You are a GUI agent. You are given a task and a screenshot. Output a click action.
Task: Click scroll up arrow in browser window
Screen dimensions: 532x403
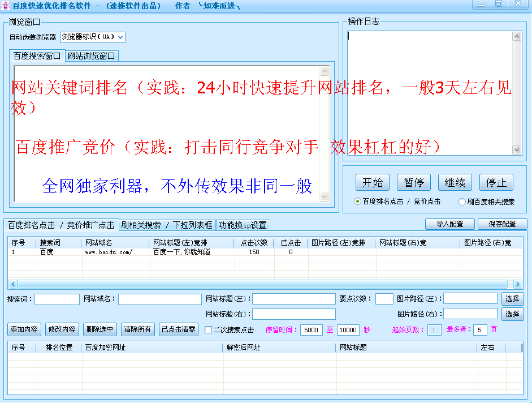pyautogui.click(x=325, y=71)
